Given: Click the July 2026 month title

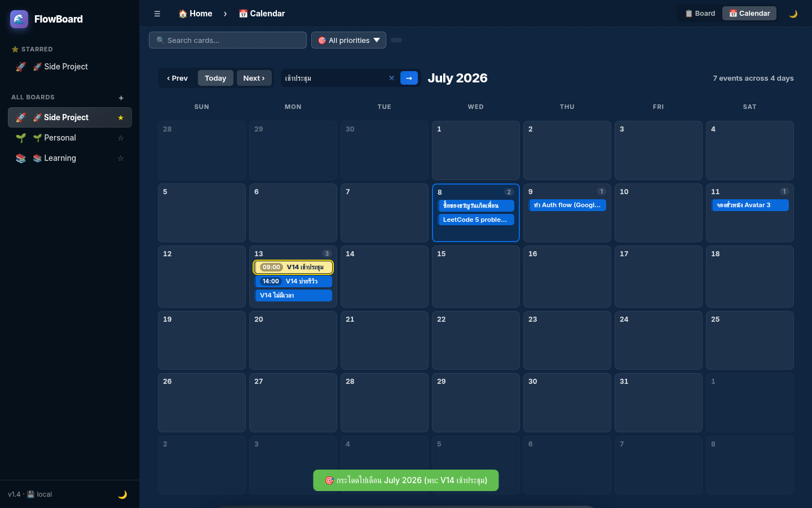Looking at the screenshot, I should coord(457,78).
